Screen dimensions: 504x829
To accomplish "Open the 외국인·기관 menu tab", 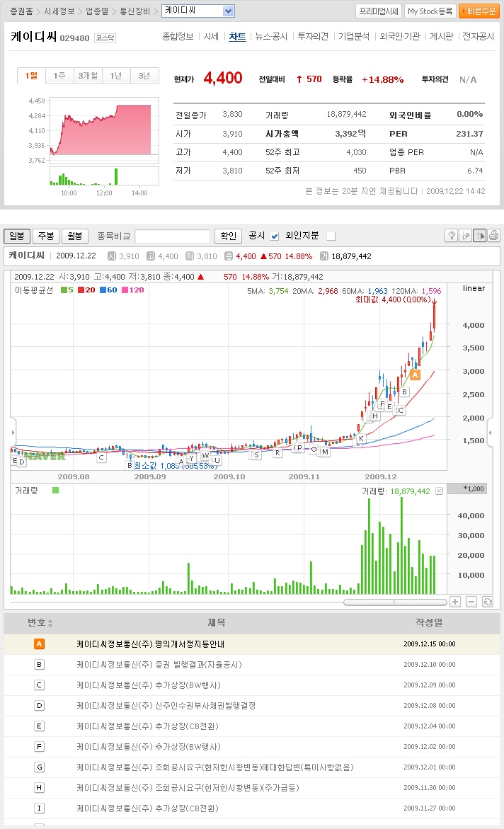I will pyautogui.click(x=400, y=37).
